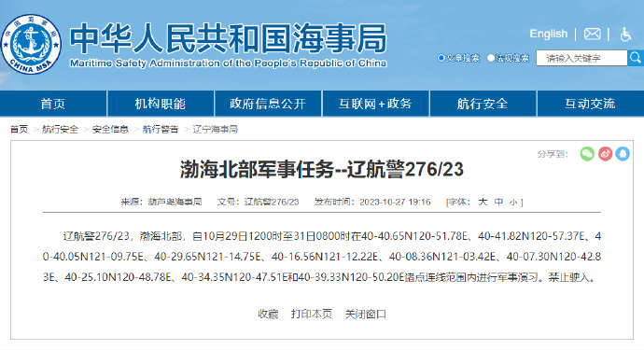This screenshot has width=644, height=350.
Task: Click 收藏 to bookmark the page
Action: coord(268,315)
